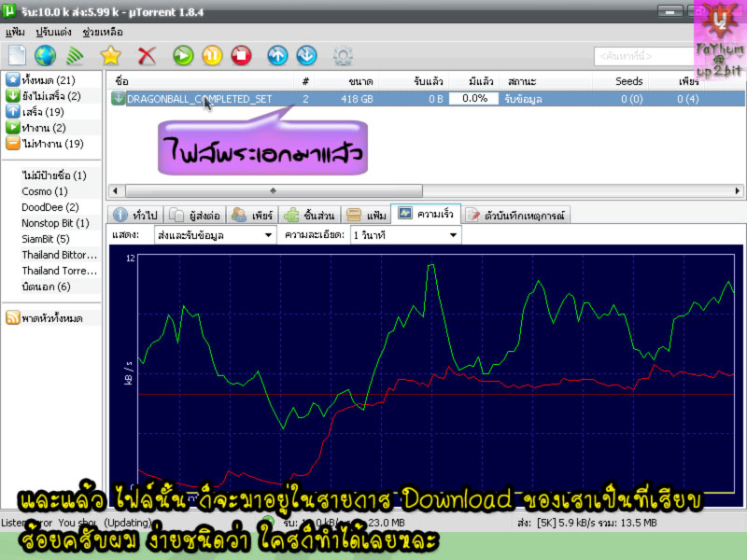Open the ช่วยเหลือ menu

(x=103, y=33)
